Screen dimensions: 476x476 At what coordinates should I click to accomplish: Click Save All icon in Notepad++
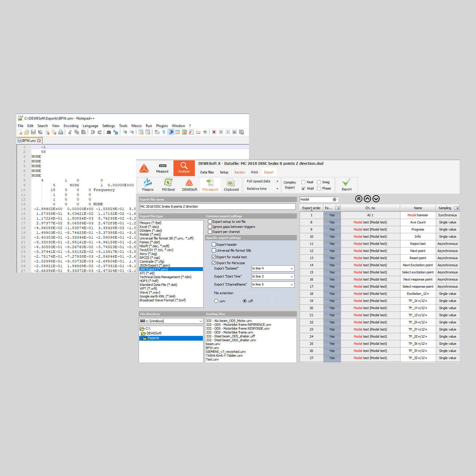(40, 132)
